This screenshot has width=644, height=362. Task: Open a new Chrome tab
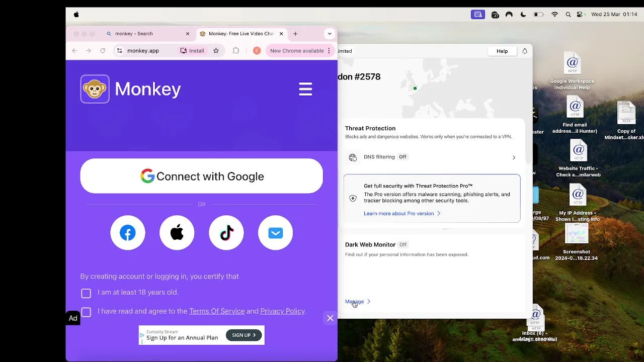(x=295, y=34)
